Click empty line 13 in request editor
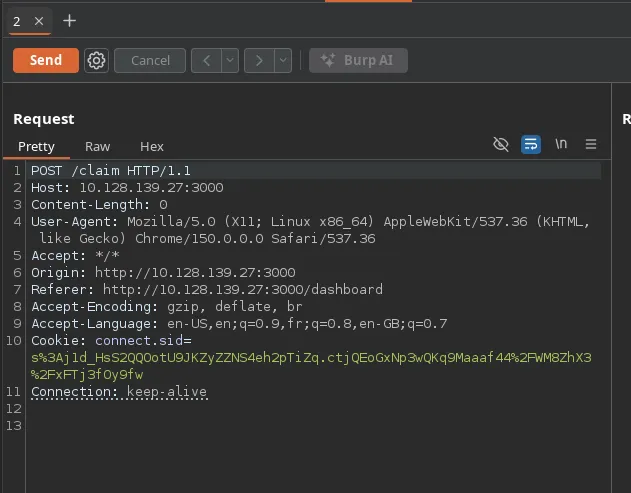Viewport: 631px width, 493px height. click(x=314, y=425)
